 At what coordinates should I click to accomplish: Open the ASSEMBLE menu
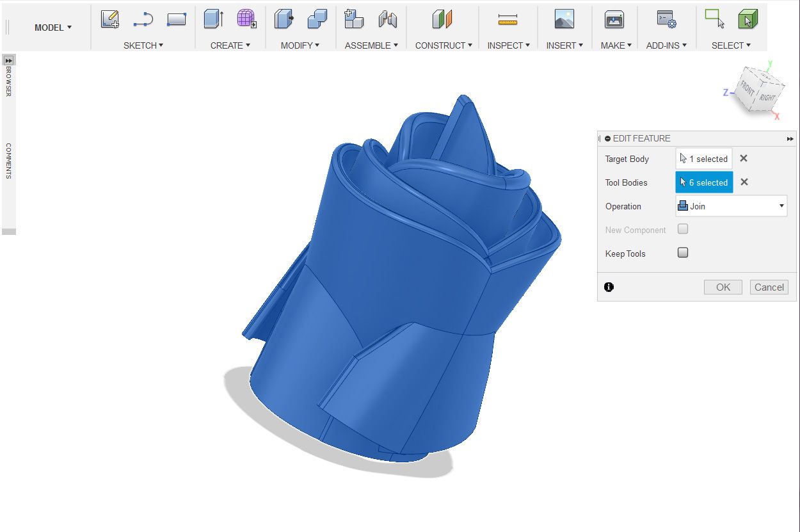pyautogui.click(x=371, y=45)
